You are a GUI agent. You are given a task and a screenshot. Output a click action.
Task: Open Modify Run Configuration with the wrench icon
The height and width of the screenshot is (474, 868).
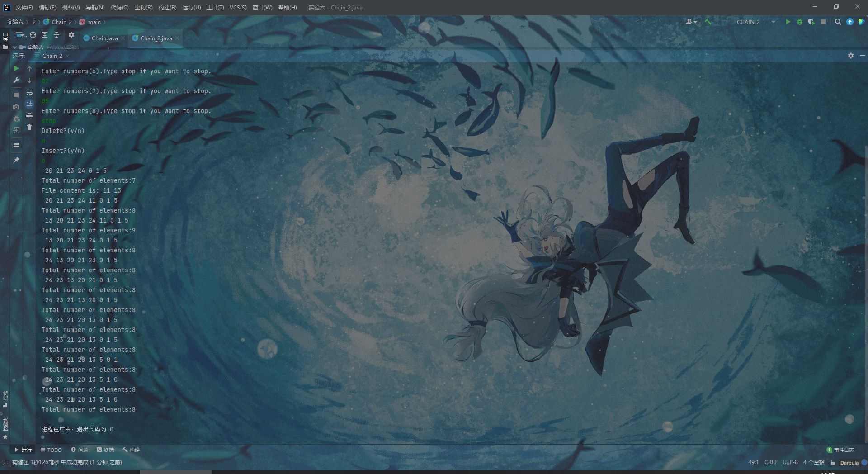(x=16, y=80)
